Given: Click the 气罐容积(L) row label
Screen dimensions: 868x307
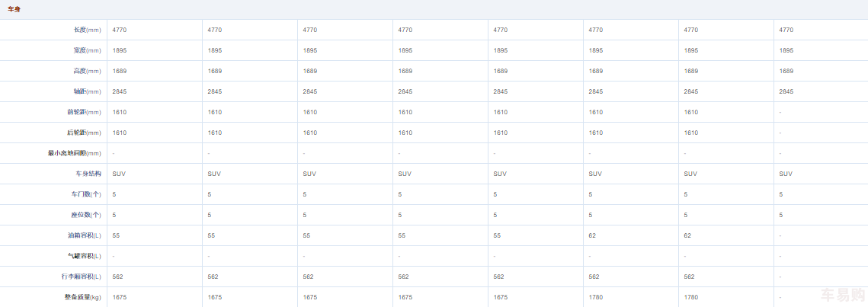Looking at the screenshot, I should (x=84, y=256).
